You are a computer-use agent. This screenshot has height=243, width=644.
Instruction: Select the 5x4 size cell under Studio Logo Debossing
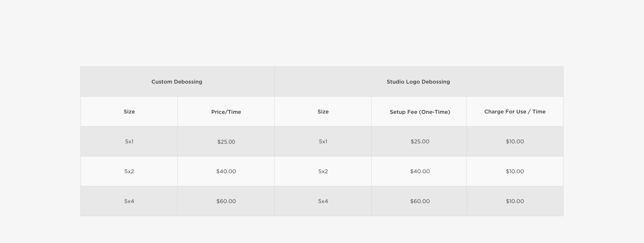pyautogui.click(x=323, y=201)
